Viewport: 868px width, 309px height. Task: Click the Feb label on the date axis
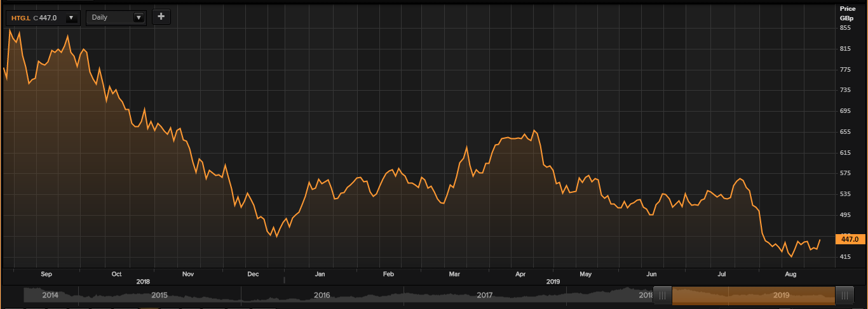[388, 274]
